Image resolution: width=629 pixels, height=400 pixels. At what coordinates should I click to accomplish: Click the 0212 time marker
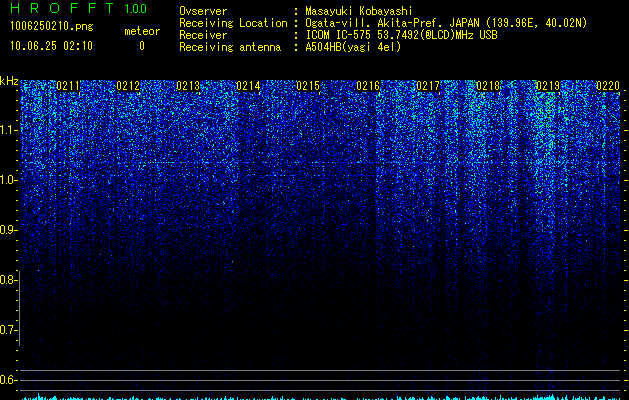click(128, 85)
